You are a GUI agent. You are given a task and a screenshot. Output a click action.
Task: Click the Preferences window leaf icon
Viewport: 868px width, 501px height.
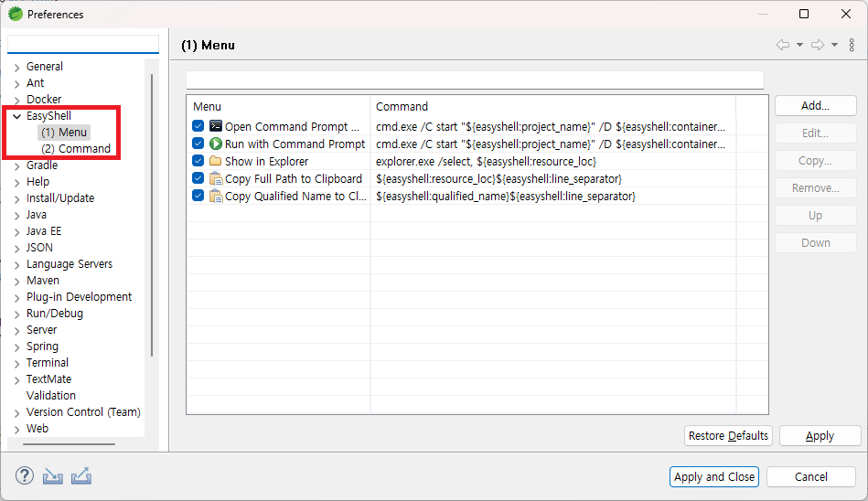pyautogui.click(x=16, y=14)
